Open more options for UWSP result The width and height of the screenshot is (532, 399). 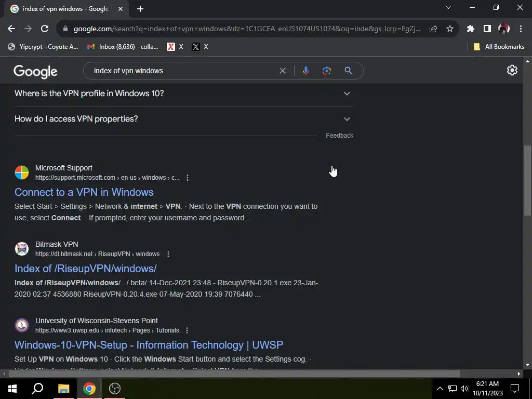(x=187, y=330)
